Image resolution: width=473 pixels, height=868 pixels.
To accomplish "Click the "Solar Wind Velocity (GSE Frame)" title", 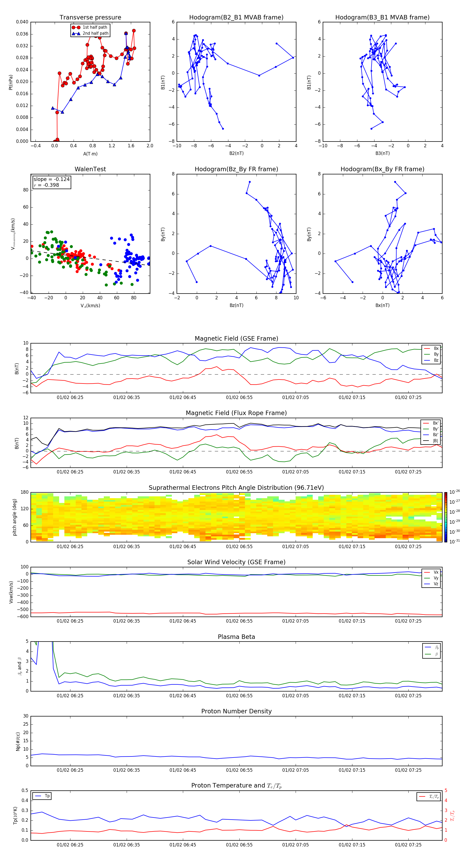I will 236,562.
